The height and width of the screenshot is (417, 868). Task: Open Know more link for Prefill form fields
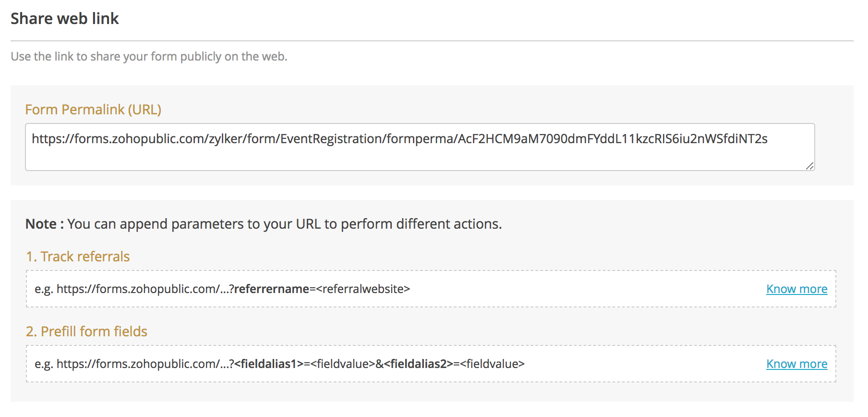796,364
